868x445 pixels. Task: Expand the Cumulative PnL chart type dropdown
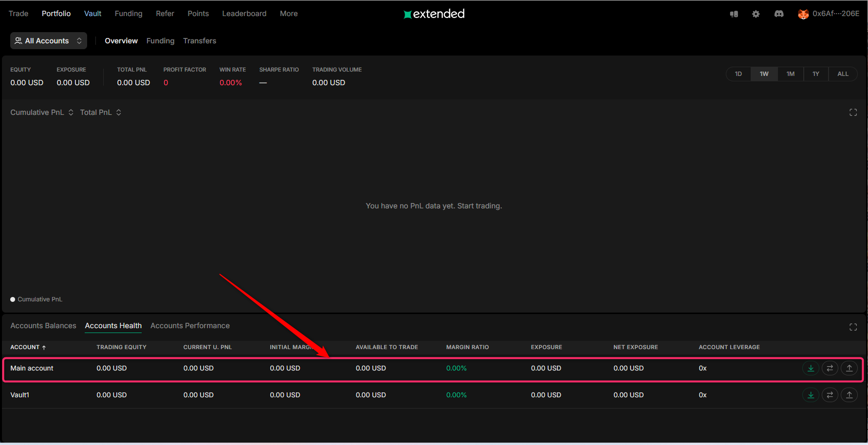coord(42,112)
